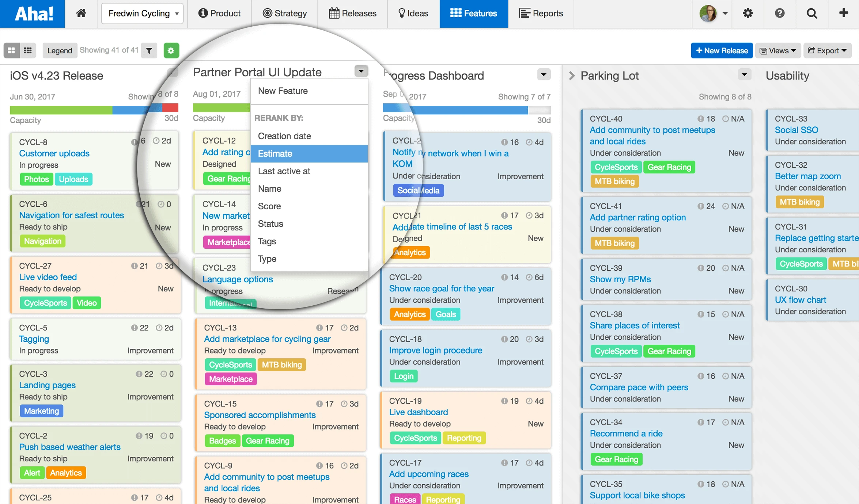Open the settings gear in the top bar

pos(748,14)
